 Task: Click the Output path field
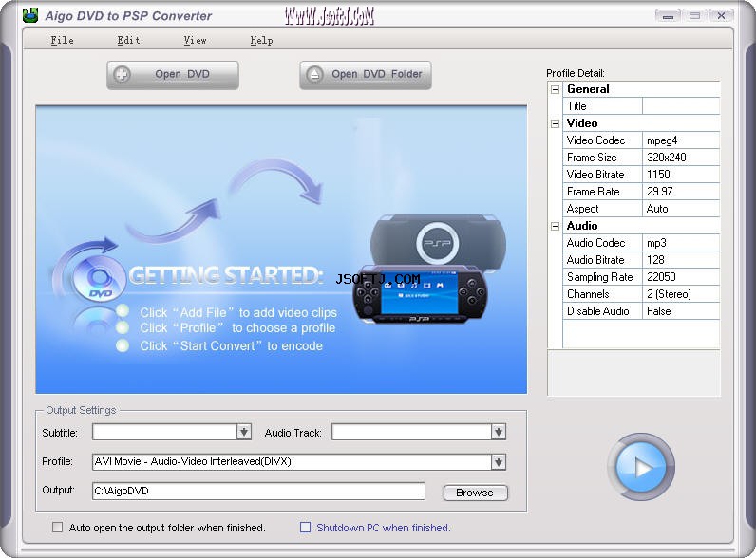point(258,491)
